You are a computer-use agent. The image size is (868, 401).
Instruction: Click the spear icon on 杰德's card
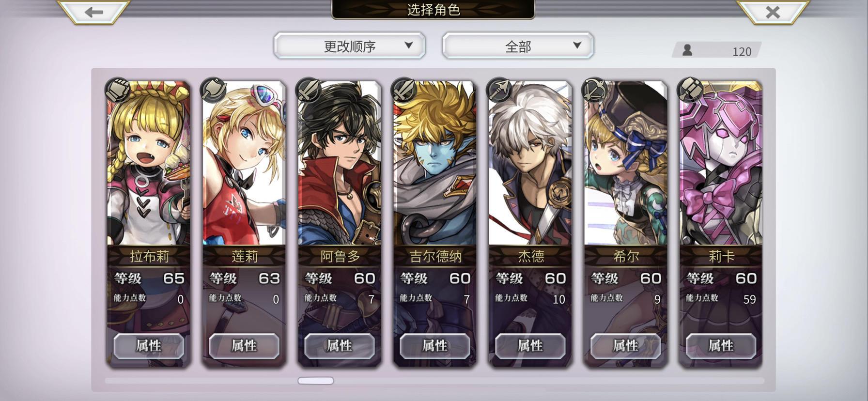[499, 90]
